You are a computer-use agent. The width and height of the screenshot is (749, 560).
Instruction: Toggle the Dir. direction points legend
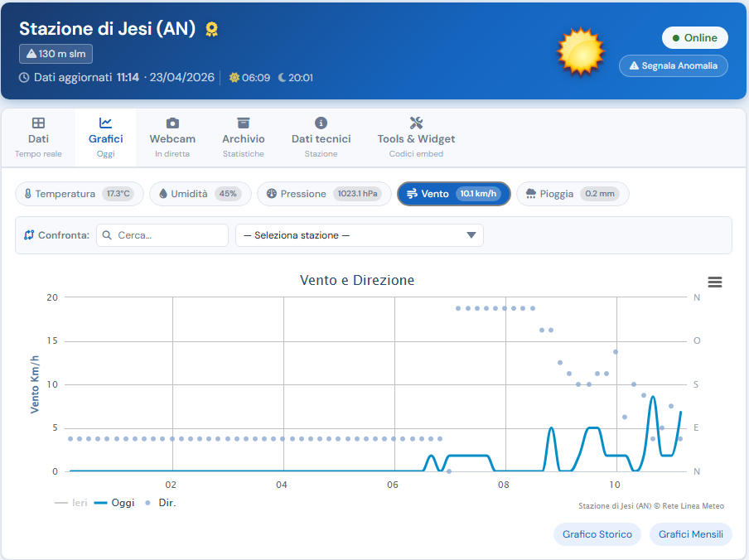coord(161,503)
